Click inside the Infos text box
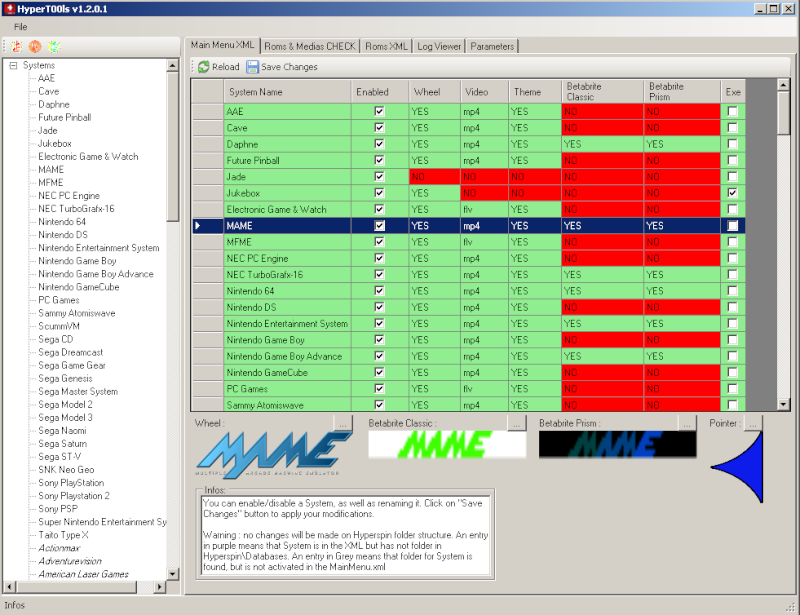Image resolution: width=800 pixels, height=615 pixels. 345,535
